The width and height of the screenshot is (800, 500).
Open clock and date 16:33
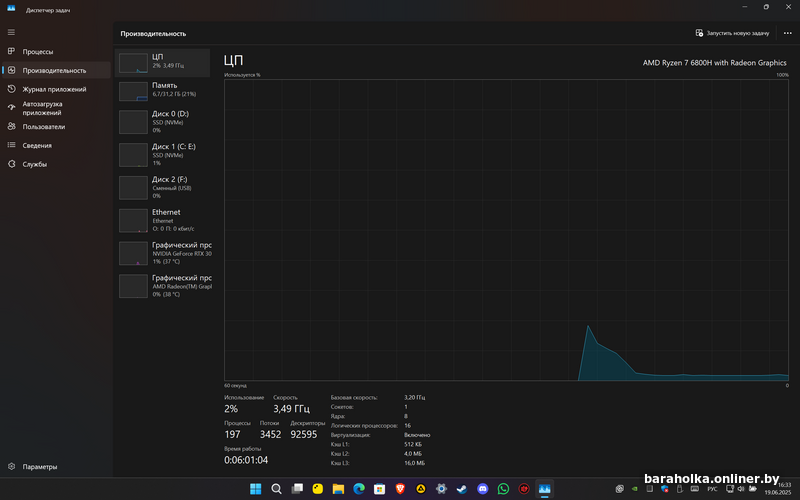[778, 491]
